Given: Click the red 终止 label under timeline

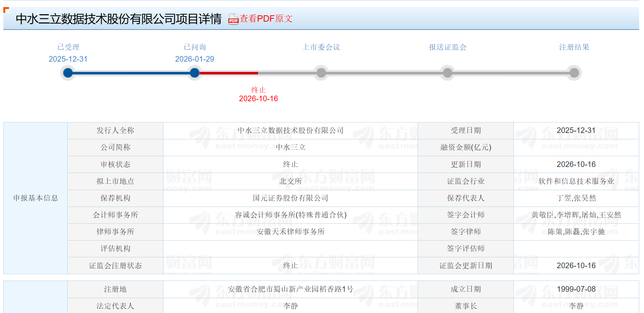Looking at the screenshot, I should tap(258, 90).
